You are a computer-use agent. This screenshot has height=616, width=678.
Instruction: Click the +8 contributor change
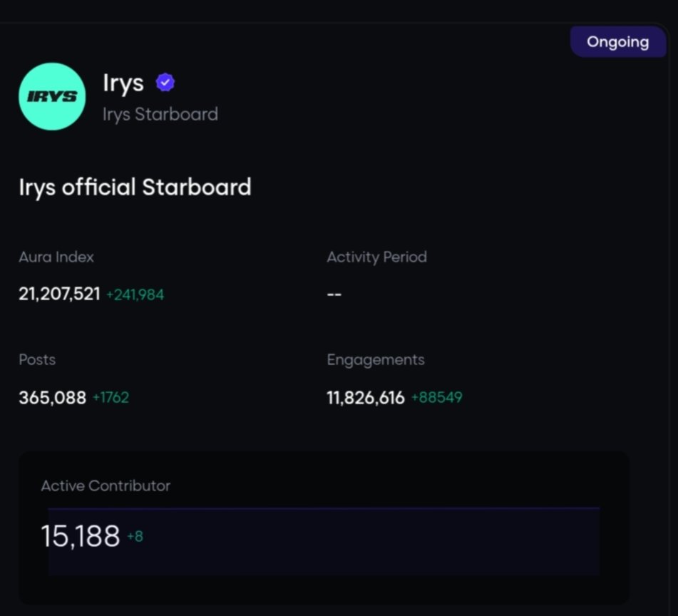[135, 536]
